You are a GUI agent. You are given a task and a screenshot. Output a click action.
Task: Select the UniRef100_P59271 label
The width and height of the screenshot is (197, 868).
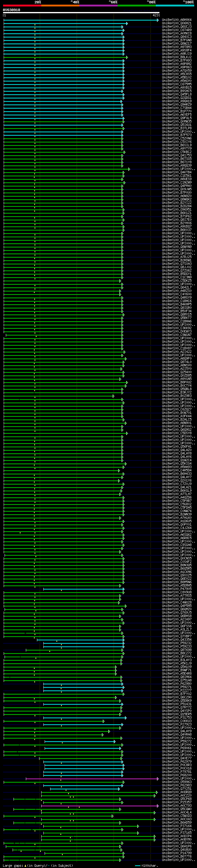click(x=177, y=687)
